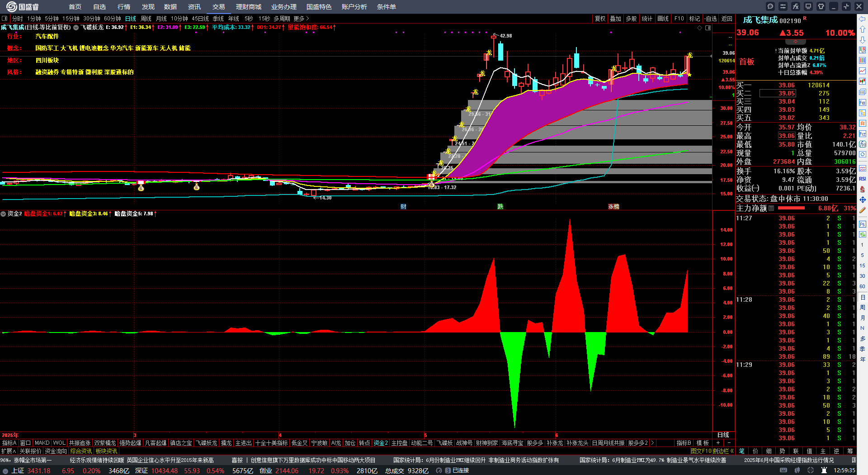The width and height of the screenshot is (868, 475).
Task: Switch period to 周 in right sidebar
Action: pyautogui.click(x=863, y=308)
